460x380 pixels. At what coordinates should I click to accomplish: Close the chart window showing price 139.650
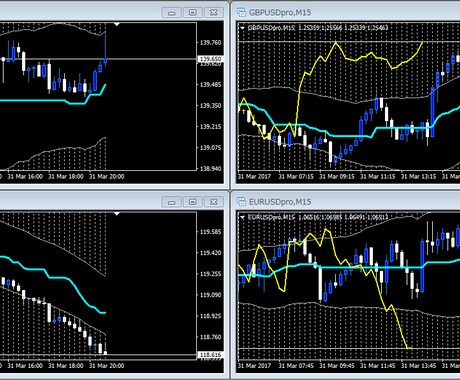click(x=214, y=13)
